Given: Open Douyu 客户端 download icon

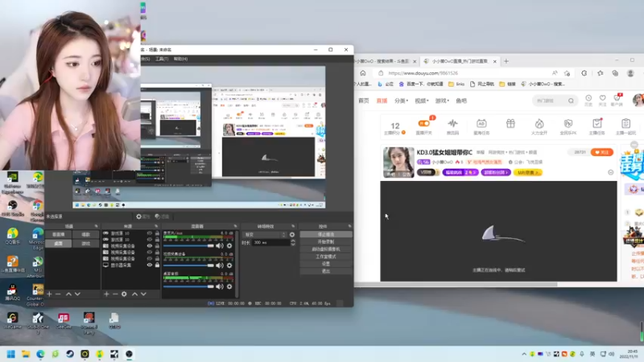Looking at the screenshot, I should (617, 100).
